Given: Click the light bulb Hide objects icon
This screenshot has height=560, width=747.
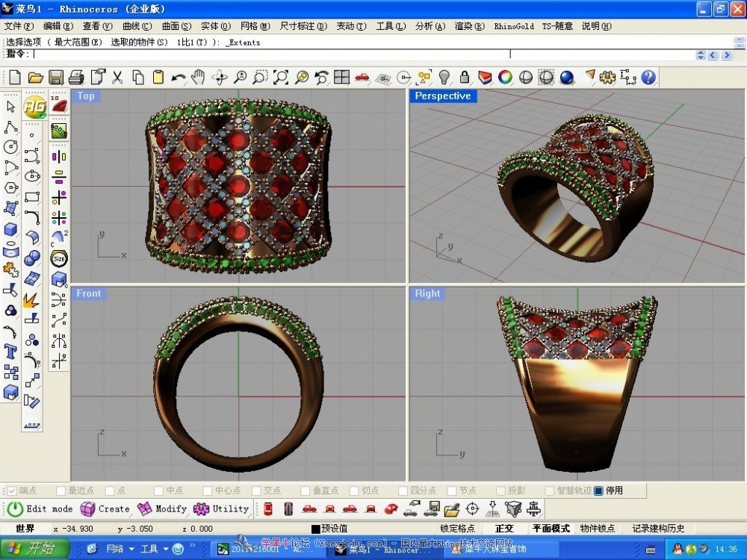Looking at the screenshot, I should coord(444,77).
